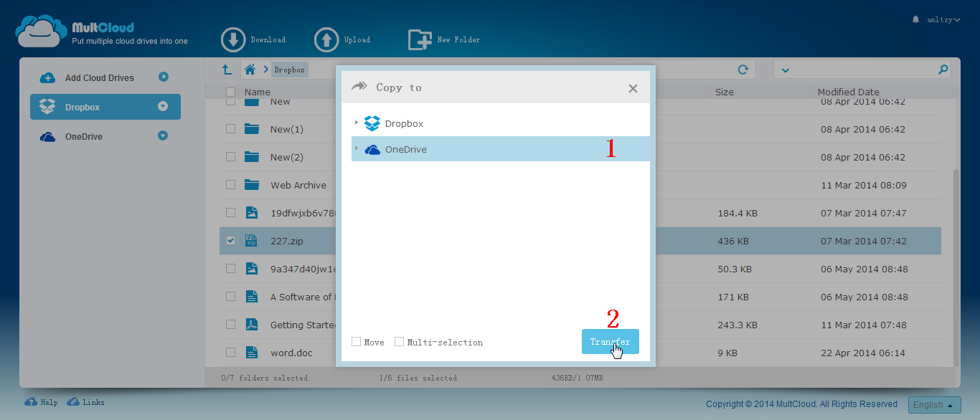Open the English language dropdown
This screenshot has width=980, height=420.
pyautogui.click(x=934, y=404)
